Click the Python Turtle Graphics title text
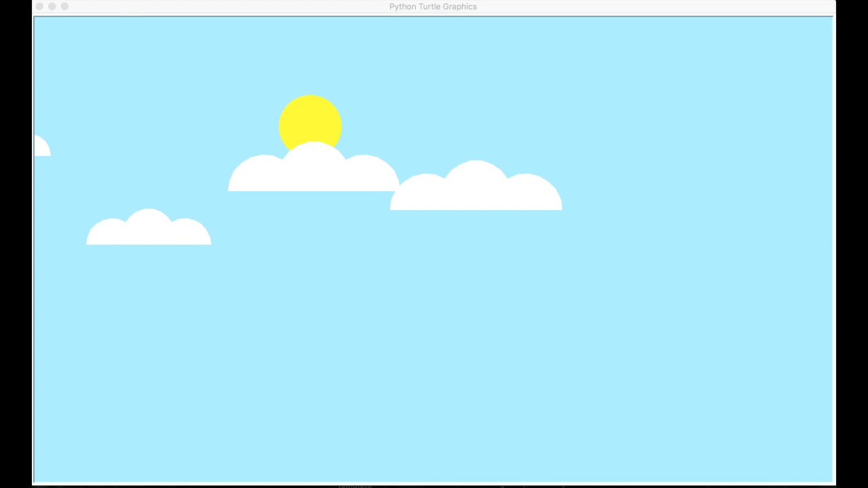This screenshot has height=488, width=868. [x=433, y=6]
